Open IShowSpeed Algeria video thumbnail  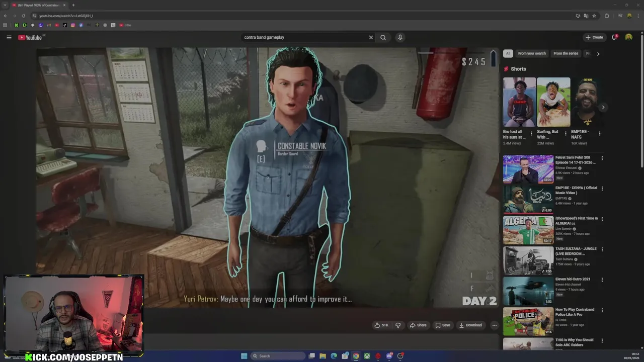tap(528, 230)
